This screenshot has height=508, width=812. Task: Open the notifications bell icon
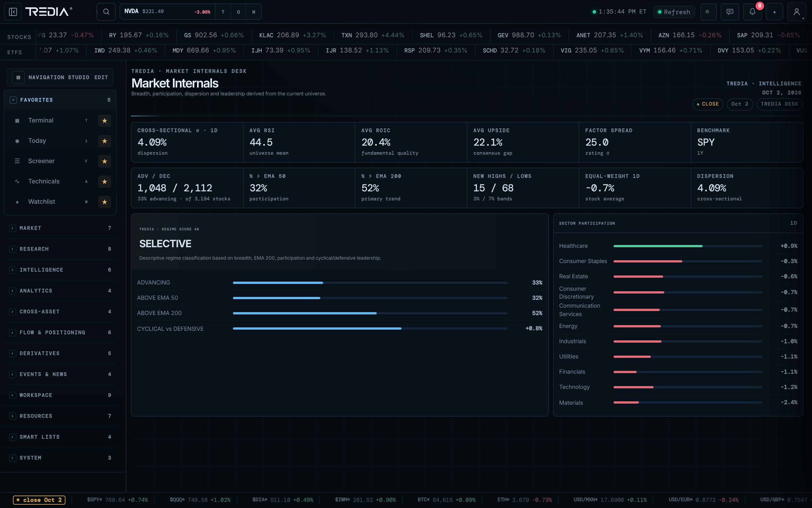pyautogui.click(x=753, y=12)
